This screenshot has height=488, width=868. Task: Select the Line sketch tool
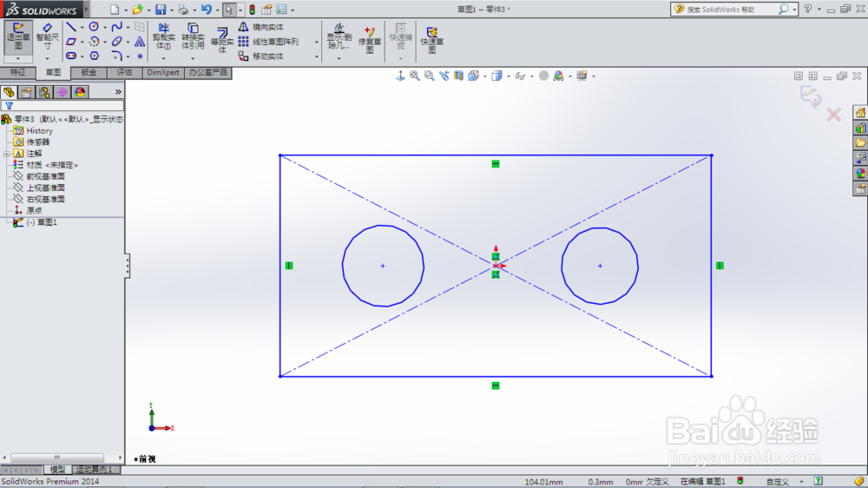pyautogui.click(x=71, y=27)
